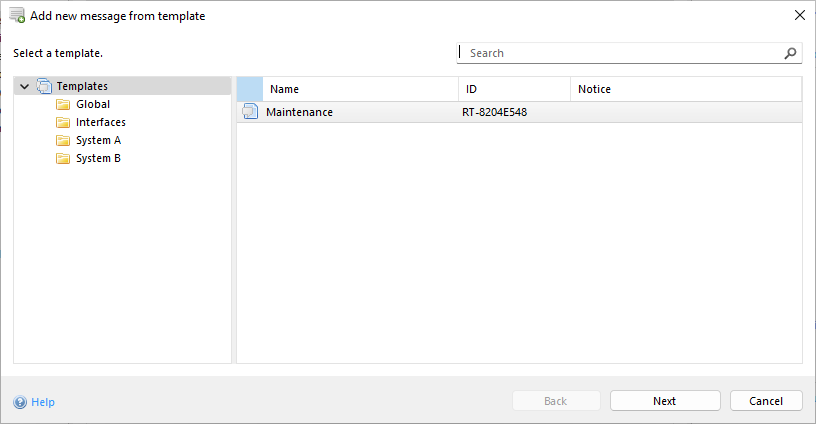Screen dimensions: 816x424
Task: Close the Add new message dialog
Action: point(799,15)
